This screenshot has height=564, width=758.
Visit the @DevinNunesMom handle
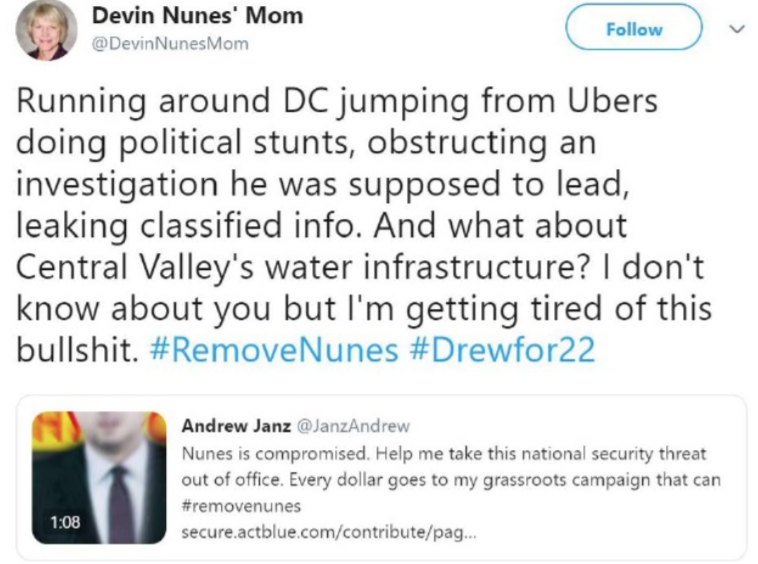tap(170, 43)
